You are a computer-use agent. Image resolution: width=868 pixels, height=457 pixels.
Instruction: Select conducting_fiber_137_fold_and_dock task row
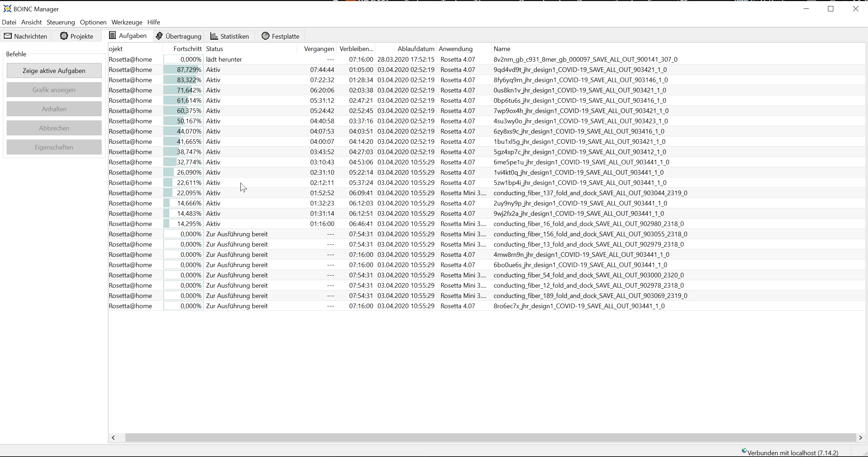click(x=590, y=193)
